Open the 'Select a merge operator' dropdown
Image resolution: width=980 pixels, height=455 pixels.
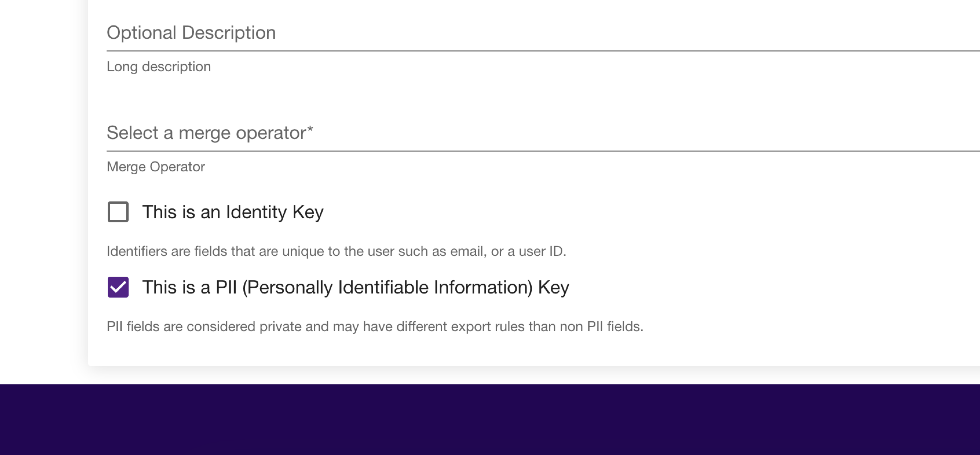pyautogui.click(x=543, y=133)
